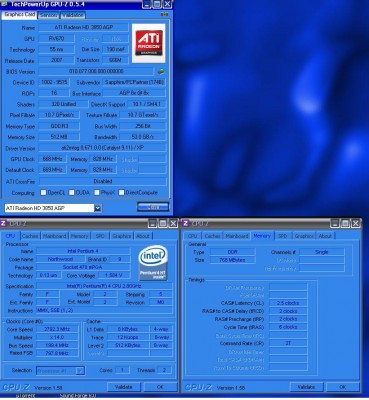
Task: Check the PhysX checkbox
Action: (97, 192)
